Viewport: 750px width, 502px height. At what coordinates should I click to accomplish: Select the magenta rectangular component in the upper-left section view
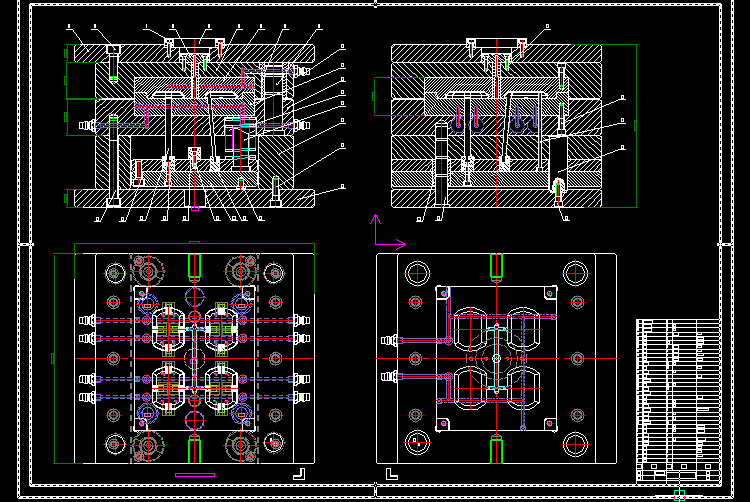240,139
